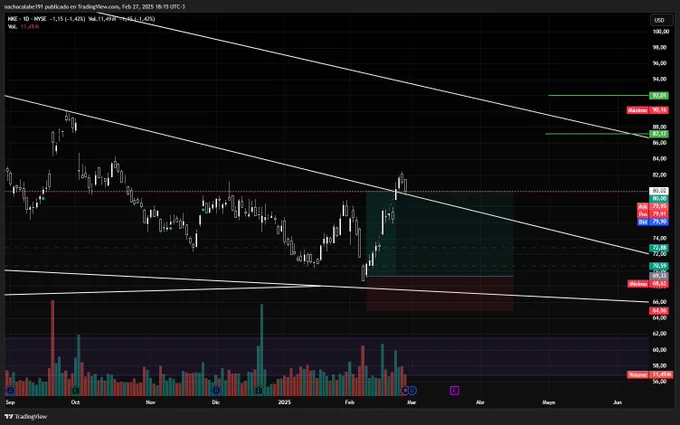Click the Vol. indicator legend label

pyautogui.click(x=12, y=26)
